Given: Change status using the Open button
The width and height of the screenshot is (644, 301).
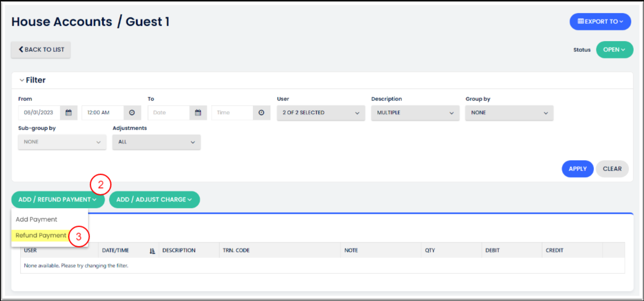Looking at the screenshot, I should coord(614,50).
